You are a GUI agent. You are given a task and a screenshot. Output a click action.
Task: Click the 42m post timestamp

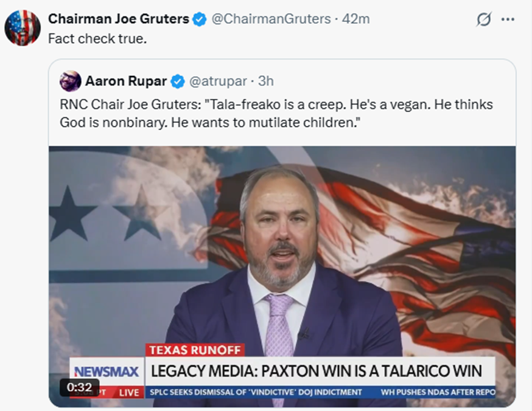pos(356,19)
